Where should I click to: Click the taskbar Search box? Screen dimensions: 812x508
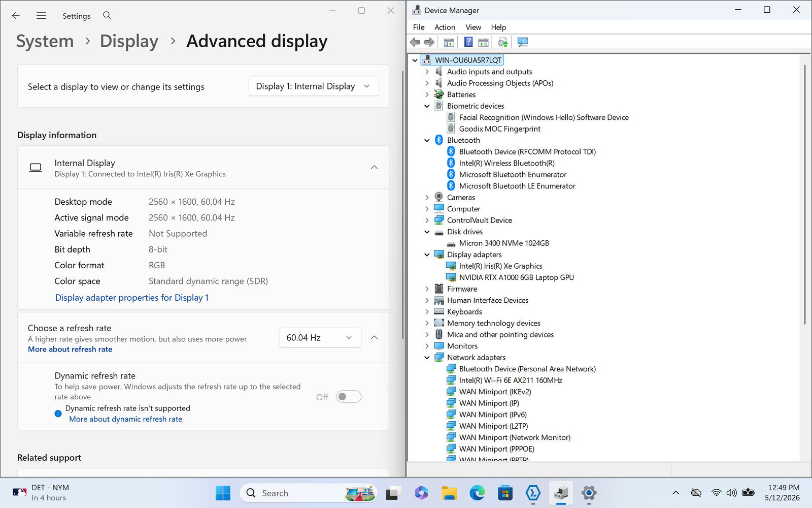pyautogui.click(x=309, y=493)
